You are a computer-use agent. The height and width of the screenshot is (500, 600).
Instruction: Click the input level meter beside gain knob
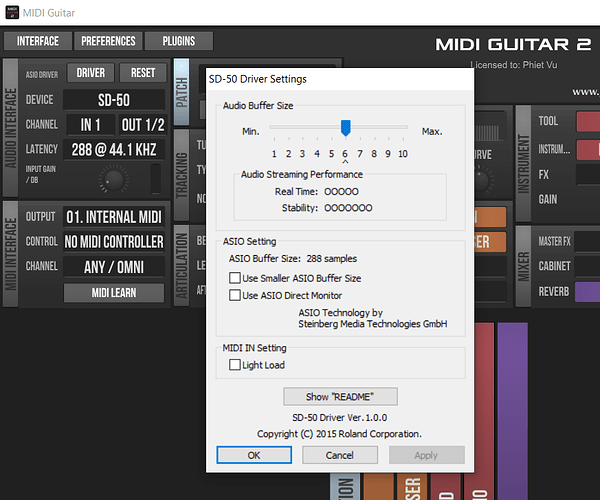[x=155, y=179]
